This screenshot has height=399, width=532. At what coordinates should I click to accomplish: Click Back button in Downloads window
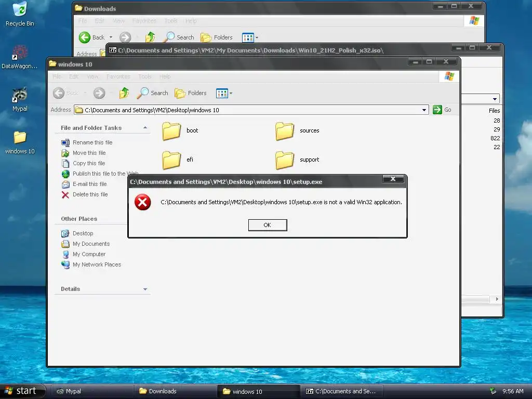[92, 37]
